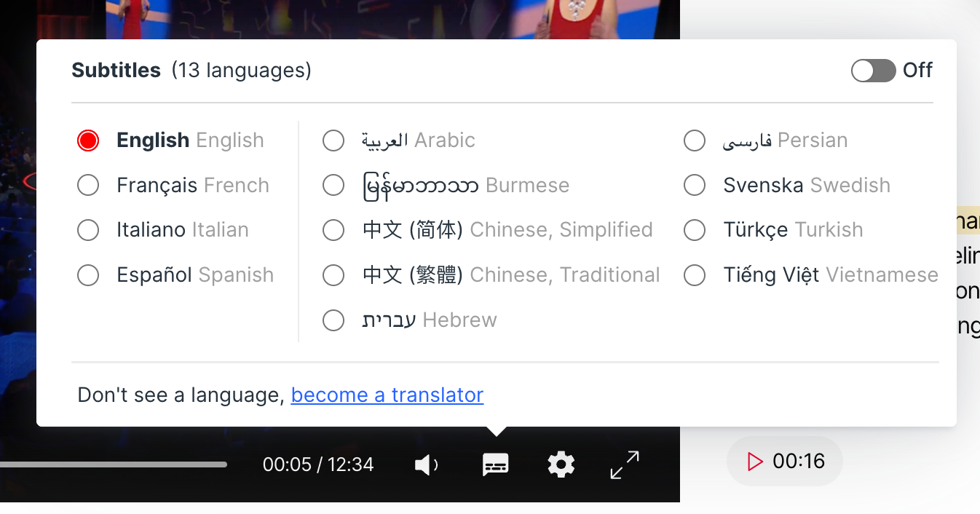Viewport: 980px width, 514px height.
Task: Choose Tiếng Việt subtitles
Action: point(695,275)
